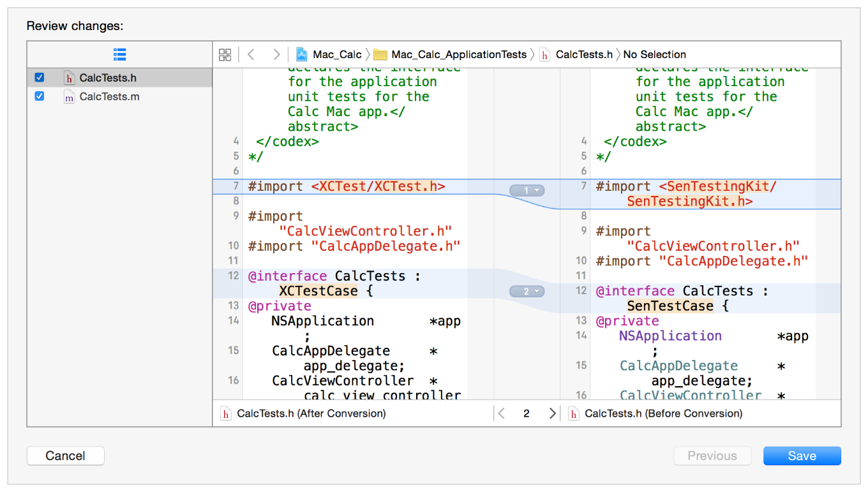Click the Save button
Image resolution: width=868 pixels, height=492 pixels.
click(x=802, y=456)
